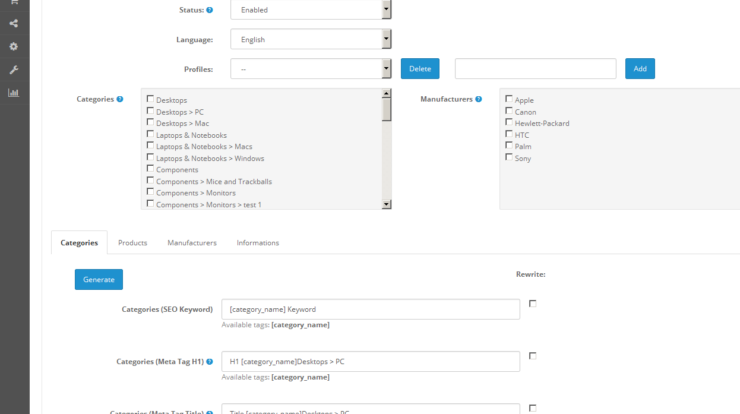
Task: Check Components > Monitors > test 1
Action: (150, 203)
